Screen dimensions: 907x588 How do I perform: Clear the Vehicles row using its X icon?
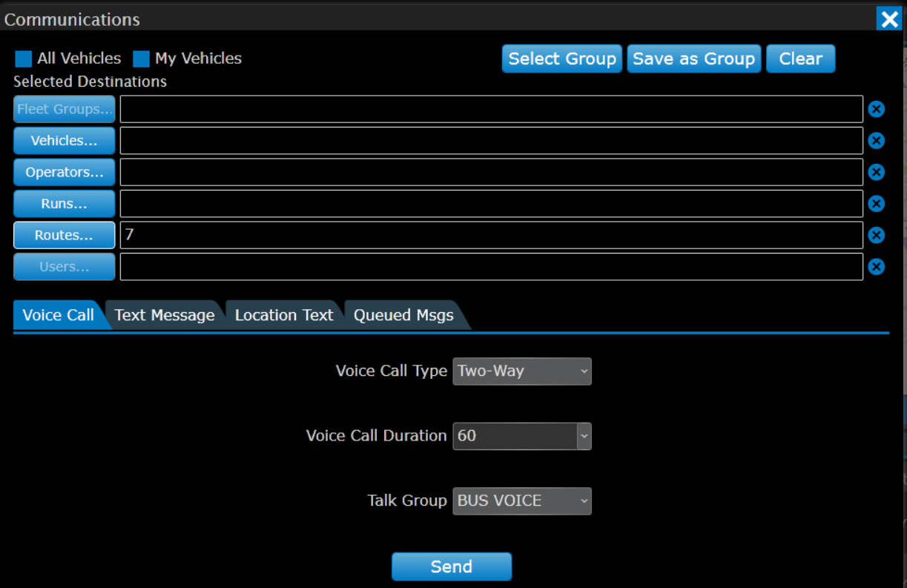click(876, 141)
